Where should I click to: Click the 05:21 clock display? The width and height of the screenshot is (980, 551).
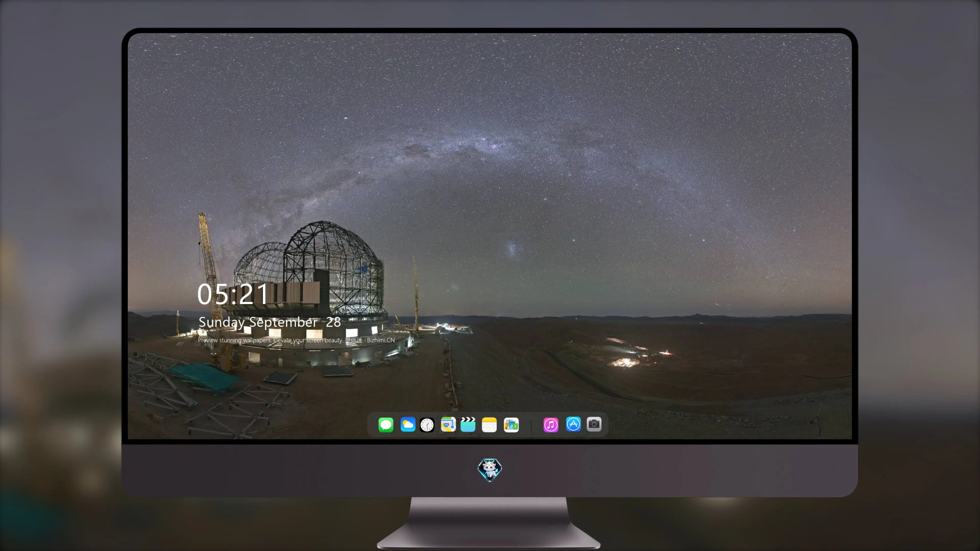(x=233, y=294)
